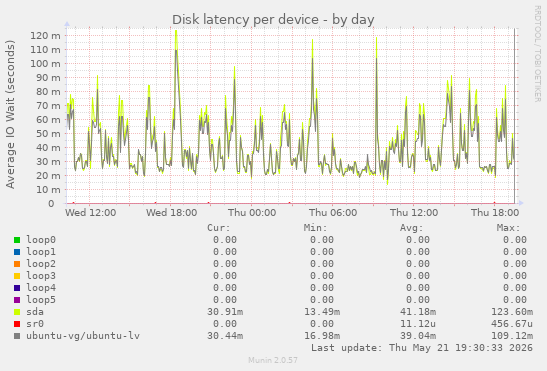Click the loop2 orange legend swatch
This screenshot has width=547, height=371.
(x=17, y=264)
